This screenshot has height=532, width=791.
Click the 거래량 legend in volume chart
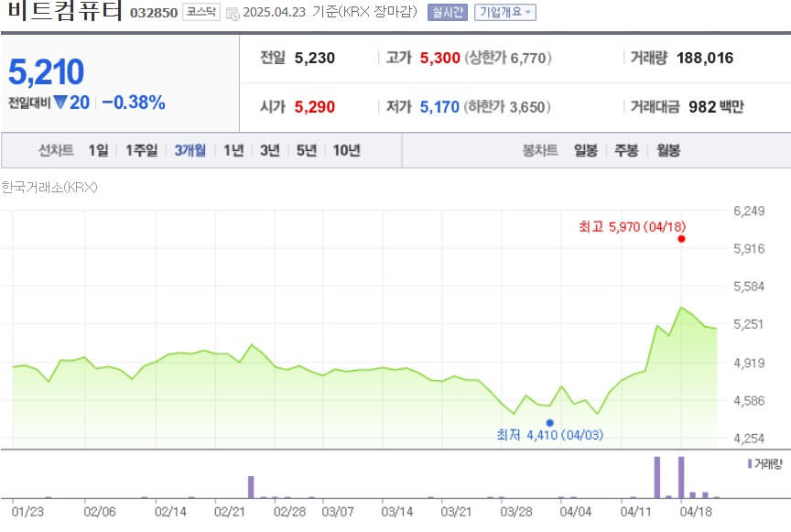(765, 464)
